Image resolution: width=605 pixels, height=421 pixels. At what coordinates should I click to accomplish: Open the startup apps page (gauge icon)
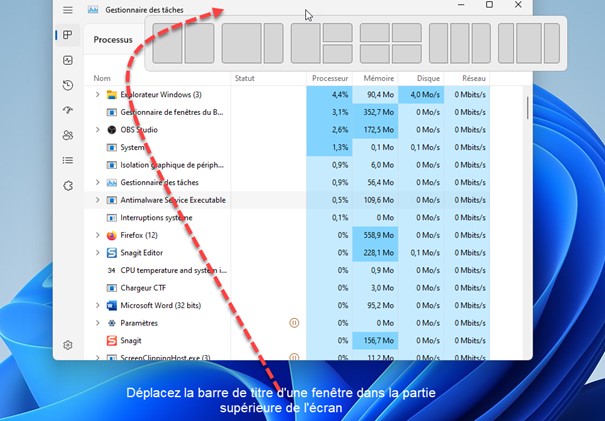(x=68, y=110)
